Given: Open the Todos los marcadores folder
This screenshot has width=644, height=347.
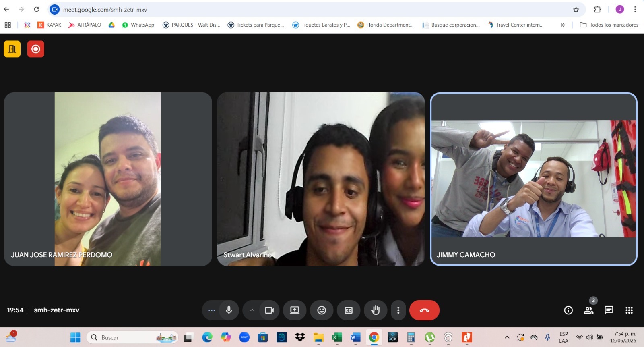Looking at the screenshot, I should click(x=609, y=25).
